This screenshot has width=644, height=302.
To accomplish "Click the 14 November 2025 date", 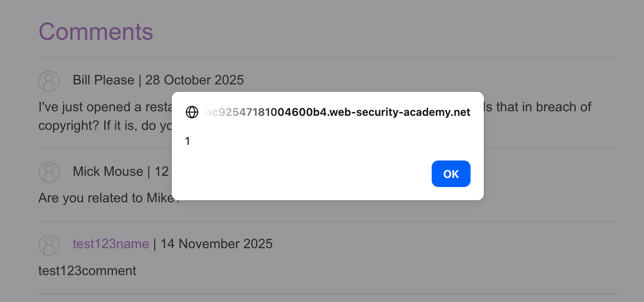I will tap(216, 244).
